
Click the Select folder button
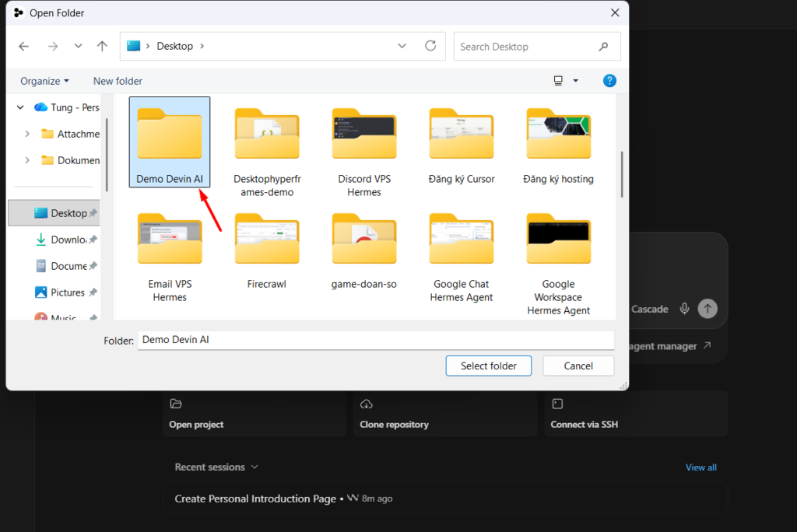pos(489,366)
